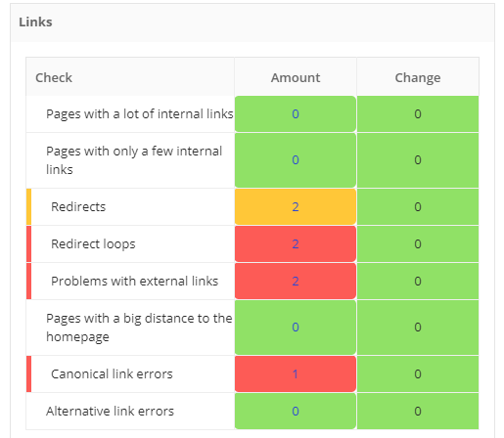The image size is (504, 438).
Task: Open amount for Pages with only a few internal links
Action: click(x=296, y=160)
